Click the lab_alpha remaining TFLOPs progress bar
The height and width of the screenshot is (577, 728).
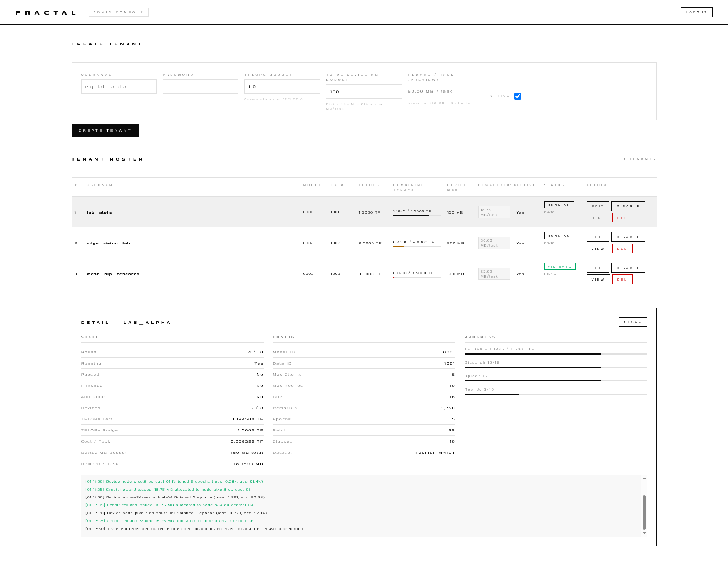click(417, 216)
